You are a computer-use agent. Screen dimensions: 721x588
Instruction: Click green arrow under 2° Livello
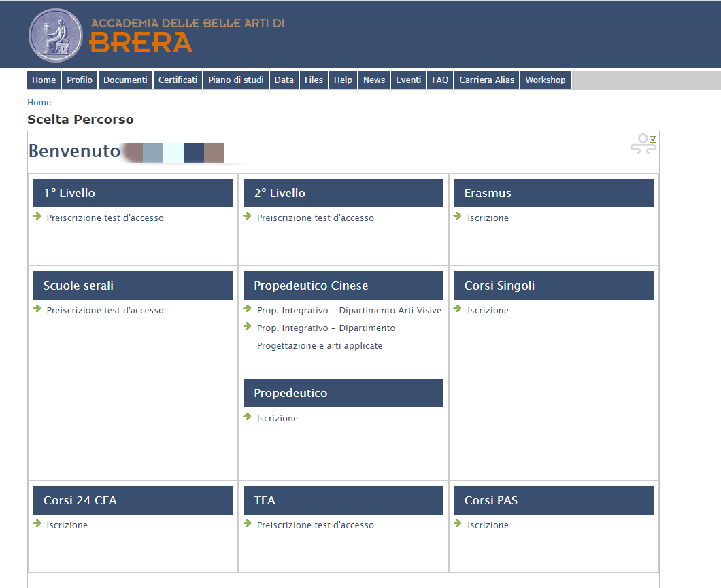tap(248, 216)
